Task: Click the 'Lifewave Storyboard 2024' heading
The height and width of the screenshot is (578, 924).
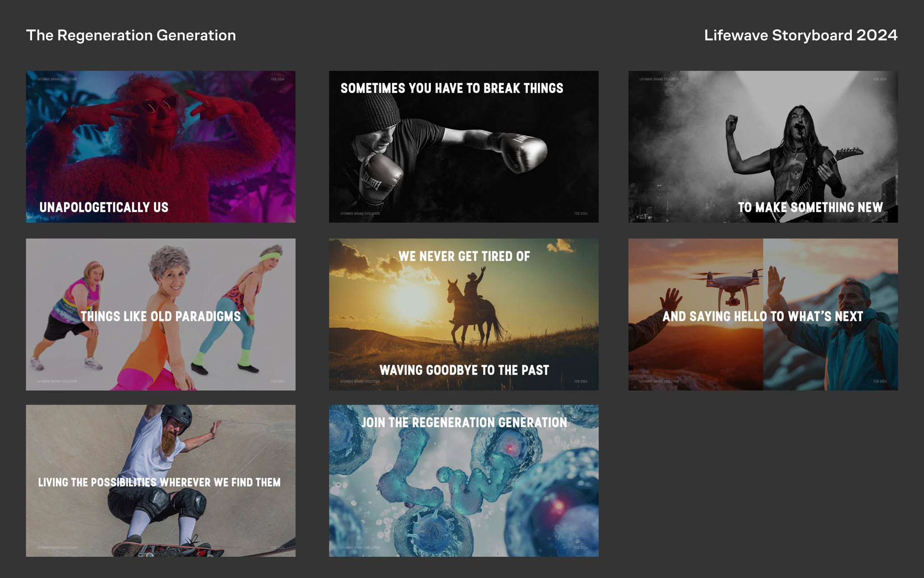Action: click(x=800, y=35)
